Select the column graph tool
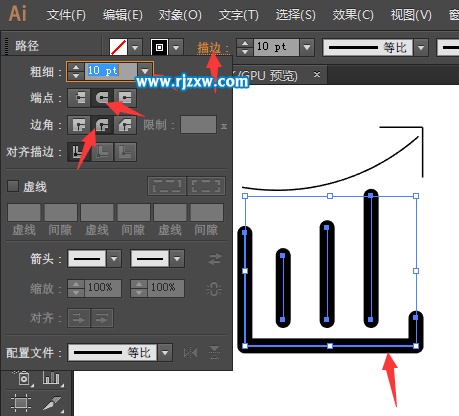 tap(52, 378)
